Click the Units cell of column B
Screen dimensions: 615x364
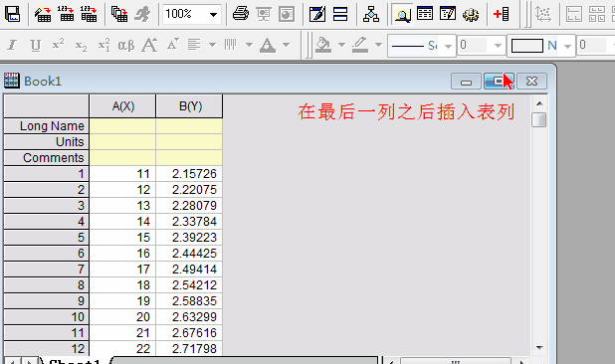click(189, 142)
